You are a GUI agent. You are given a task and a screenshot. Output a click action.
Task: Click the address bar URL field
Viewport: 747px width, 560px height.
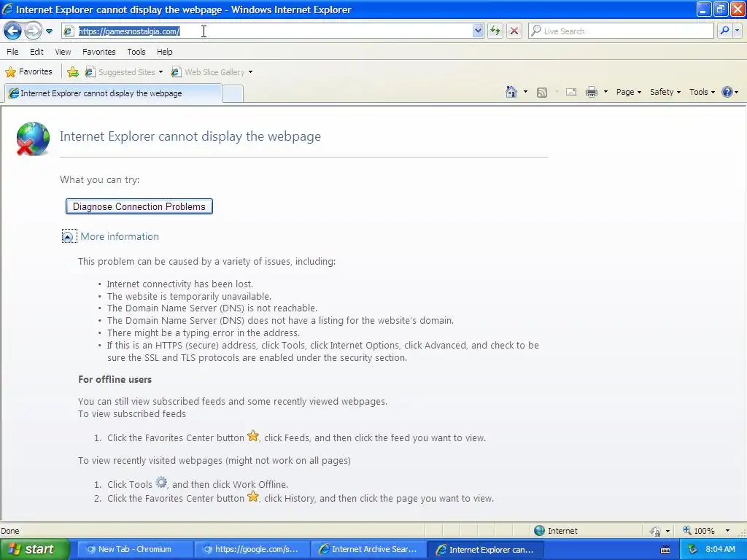pyautogui.click(x=274, y=31)
